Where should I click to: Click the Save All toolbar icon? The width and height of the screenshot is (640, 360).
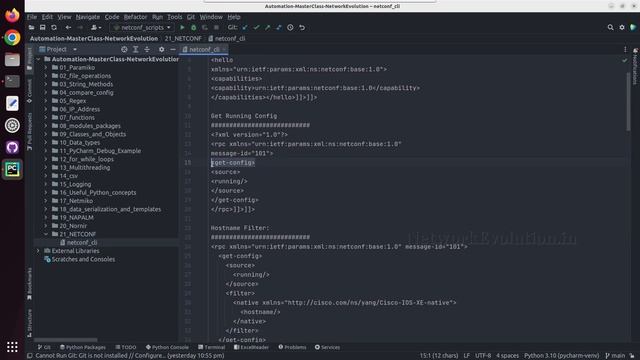pos(42,27)
